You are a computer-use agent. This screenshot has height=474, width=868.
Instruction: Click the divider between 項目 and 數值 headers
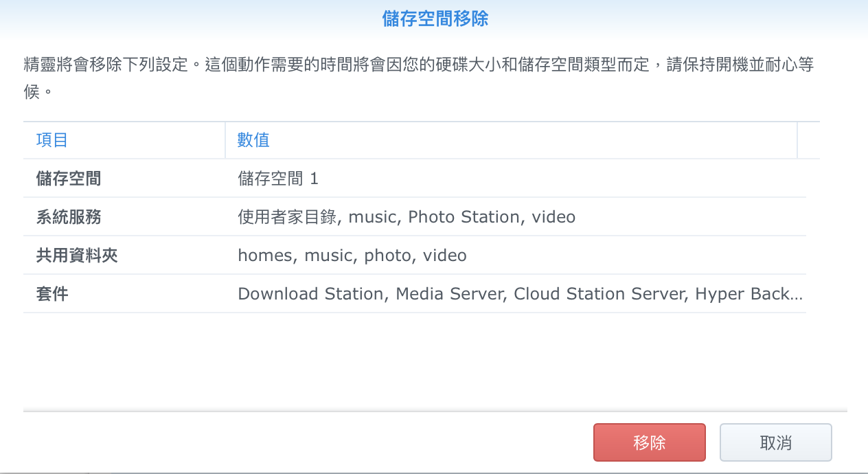[225, 141]
